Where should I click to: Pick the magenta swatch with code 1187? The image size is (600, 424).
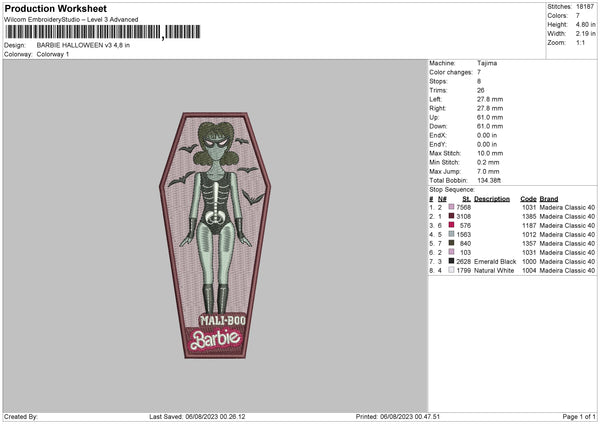[x=452, y=225]
